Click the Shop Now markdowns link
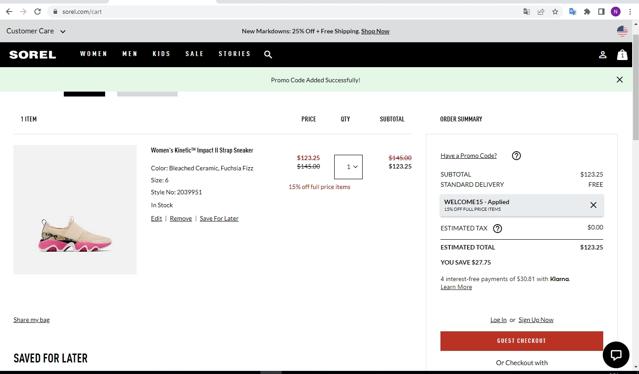 375,31
